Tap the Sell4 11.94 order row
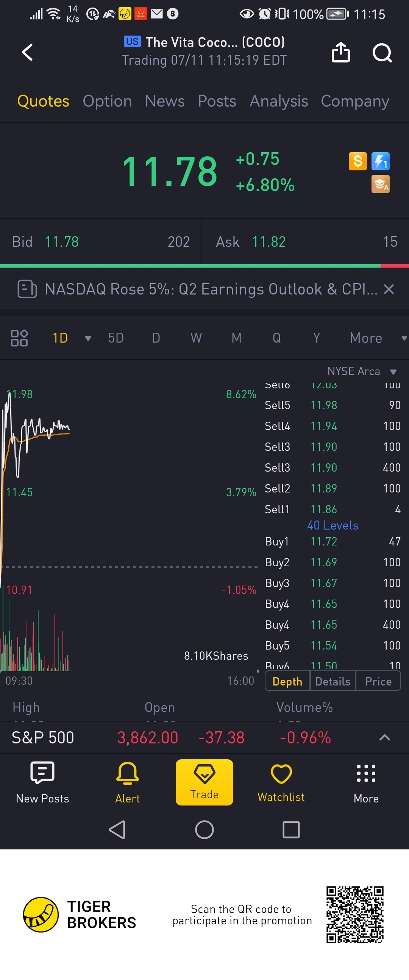 [333, 426]
